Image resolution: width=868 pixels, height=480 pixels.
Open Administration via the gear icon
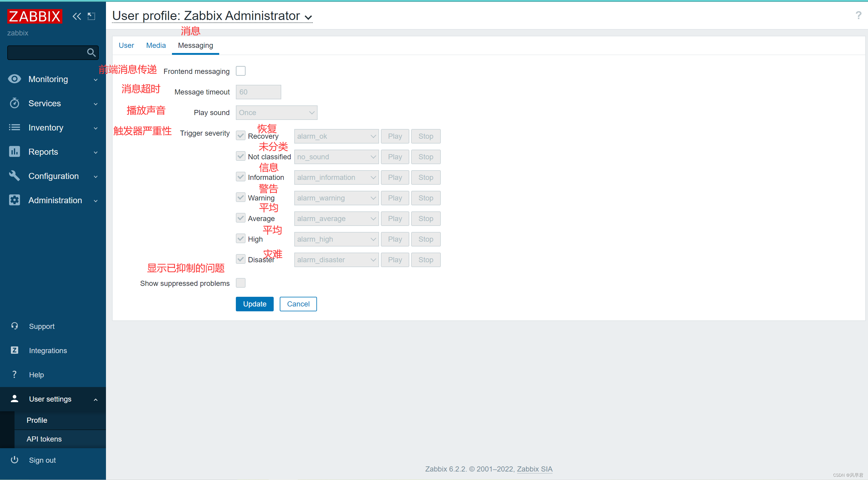15,200
